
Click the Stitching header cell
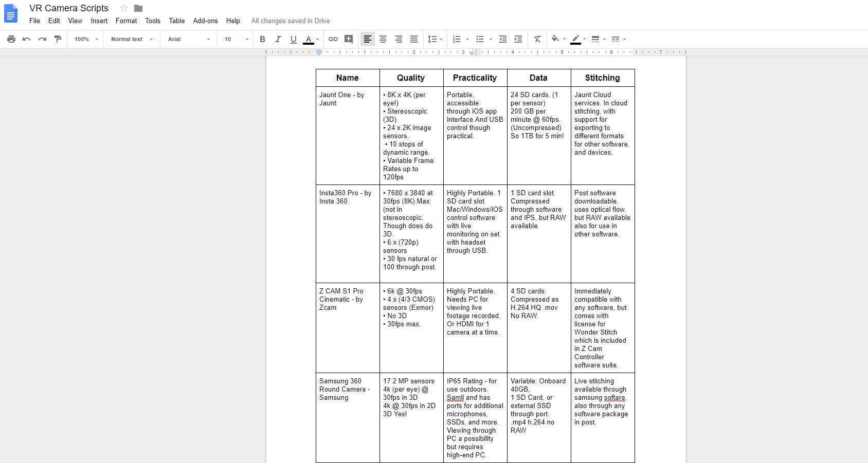pos(602,78)
